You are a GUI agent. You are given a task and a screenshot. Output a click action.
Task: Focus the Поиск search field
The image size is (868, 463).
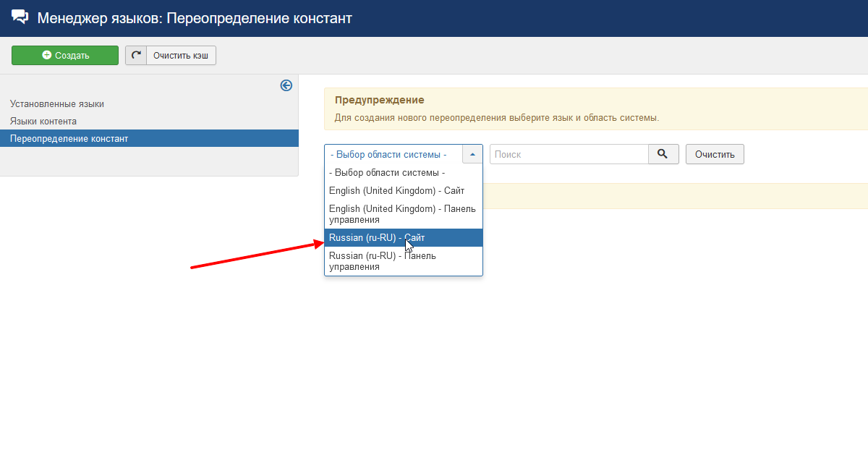[x=569, y=154]
